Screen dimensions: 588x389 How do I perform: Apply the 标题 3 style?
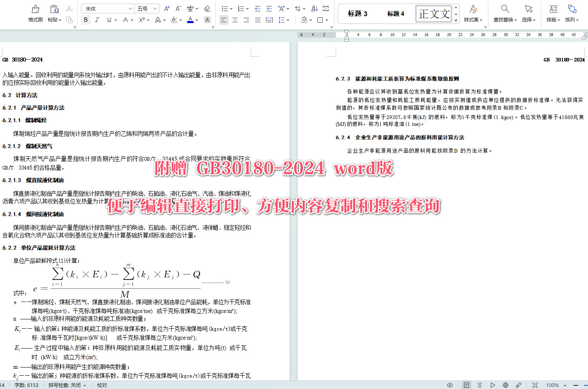(x=357, y=13)
